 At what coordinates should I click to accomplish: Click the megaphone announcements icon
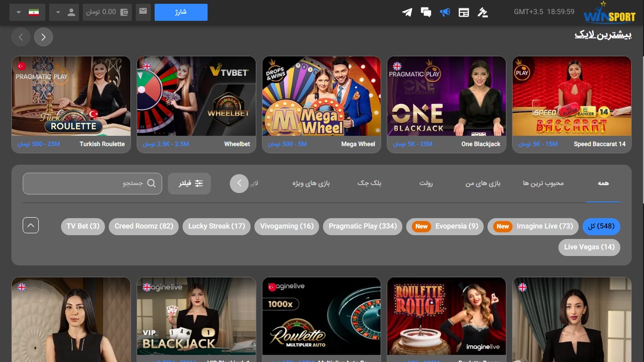445,12
